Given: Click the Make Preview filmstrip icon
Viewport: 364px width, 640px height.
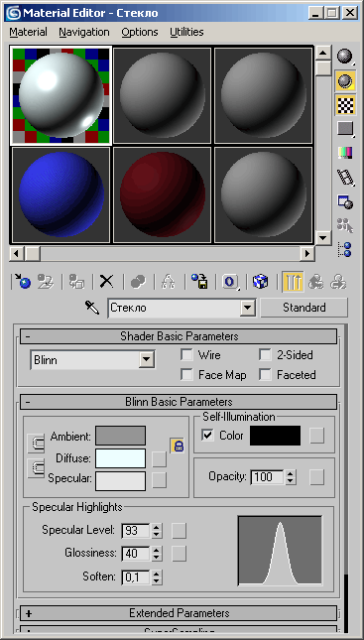Looking at the screenshot, I should [345, 178].
